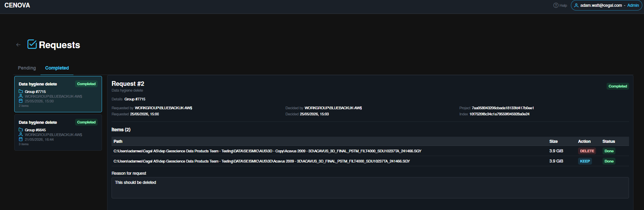Open the Data hygiene delete Group #6645 request

pyautogui.click(x=58, y=132)
